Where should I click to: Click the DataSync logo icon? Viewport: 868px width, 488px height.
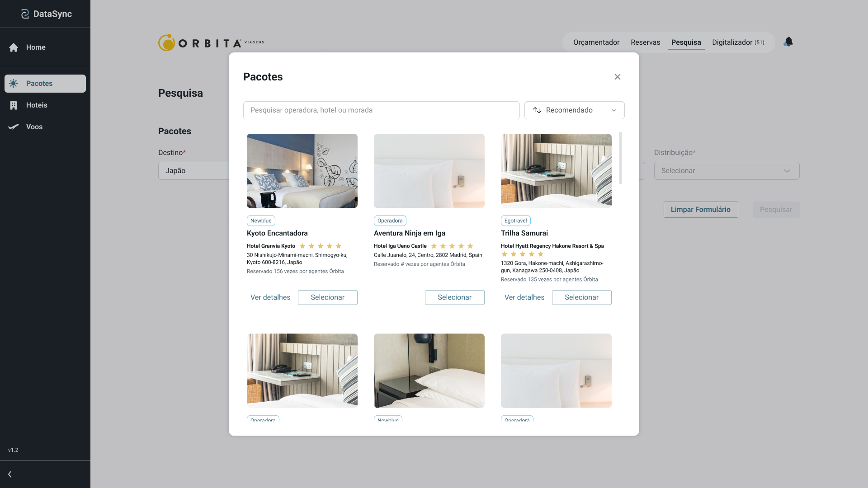click(x=25, y=14)
